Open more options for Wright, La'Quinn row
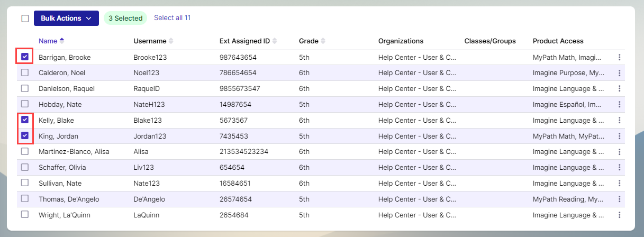Viewport: 644px width, 237px height. 620,215
